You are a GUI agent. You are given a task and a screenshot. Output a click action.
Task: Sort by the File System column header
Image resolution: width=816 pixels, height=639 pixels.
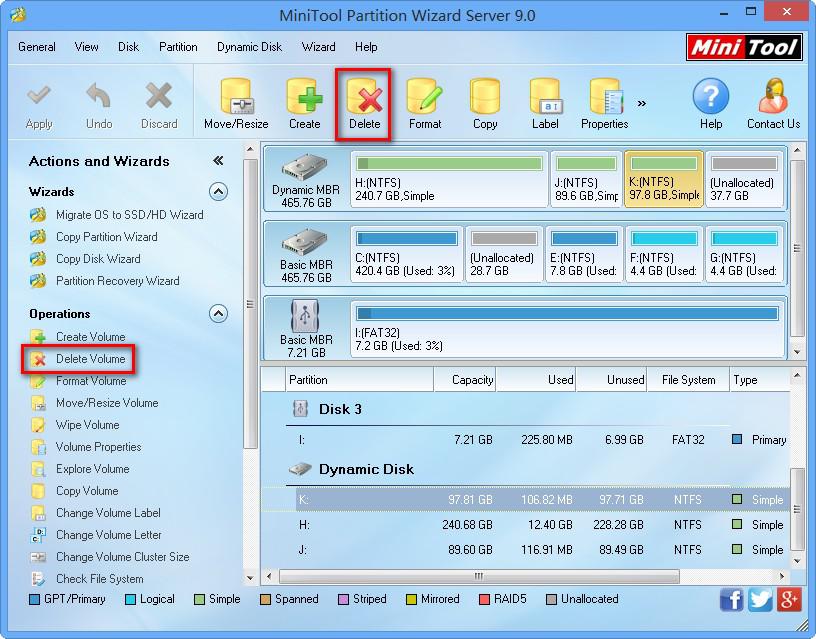click(688, 380)
